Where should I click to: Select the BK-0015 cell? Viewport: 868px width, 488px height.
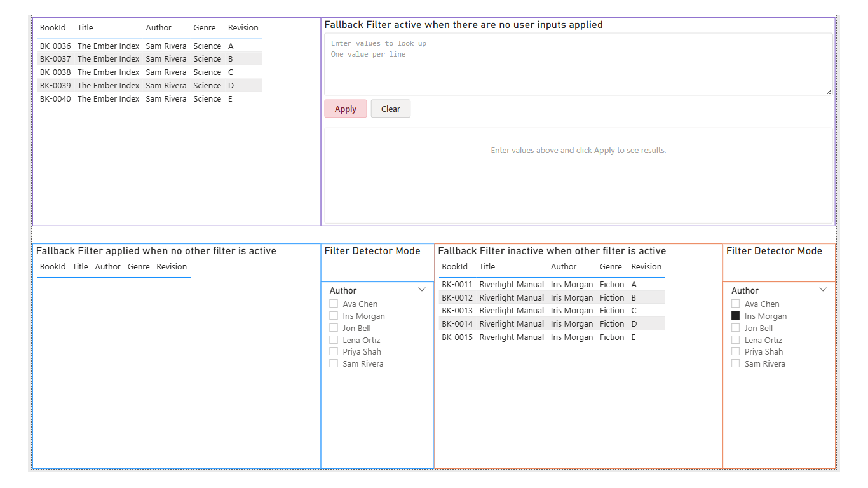click(x=458, y=337)
